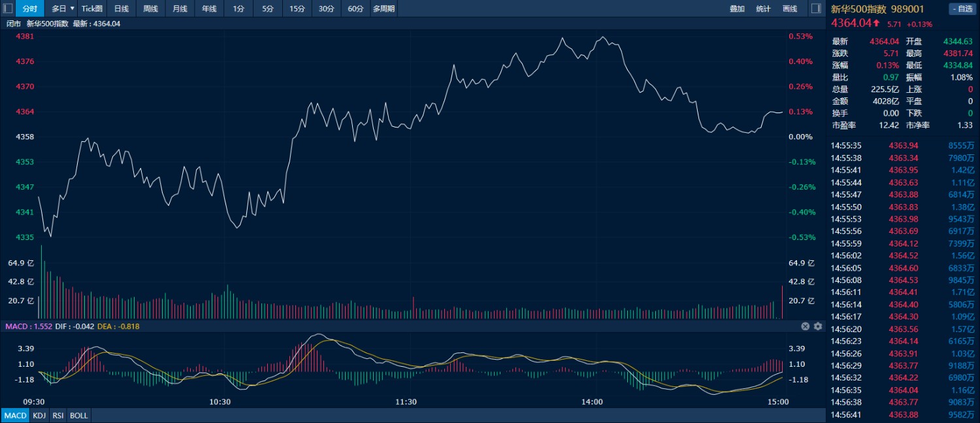Activate the 画线 drawing tool
The height and width of the screenshot is (423, 980).
pos(790,8)
